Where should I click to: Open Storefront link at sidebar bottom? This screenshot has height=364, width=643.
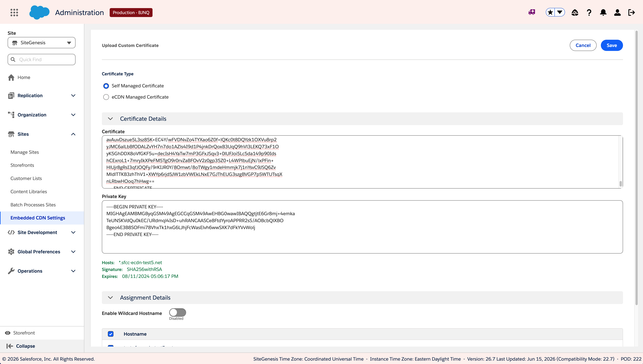[x=24, y=333]
